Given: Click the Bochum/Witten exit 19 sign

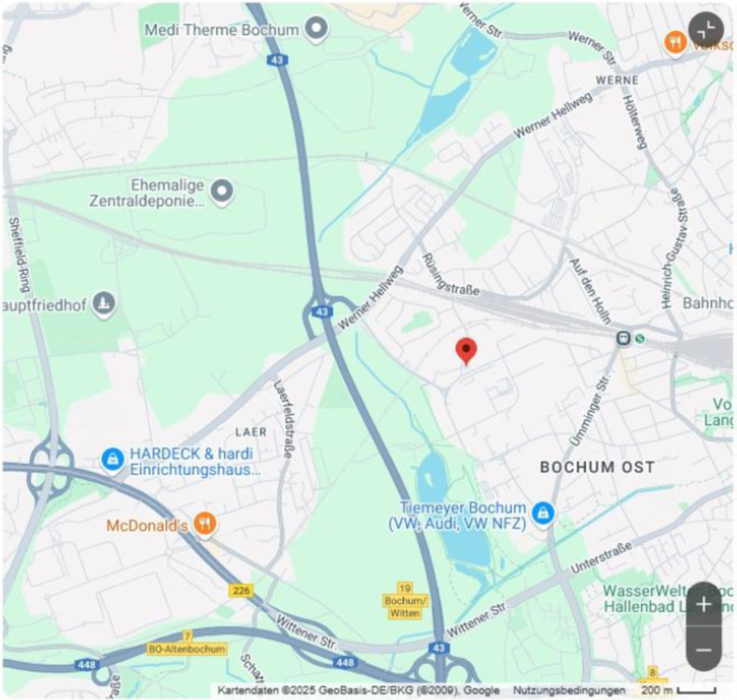Looking at the screenshot, I should (405, 601).
